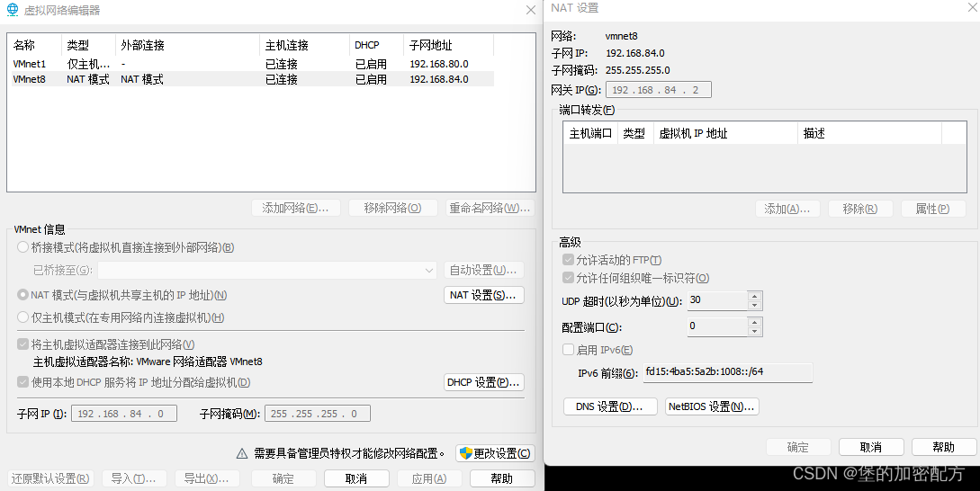Click 取消 in the NAT 设置 dialog

click(x=871, y=447)
